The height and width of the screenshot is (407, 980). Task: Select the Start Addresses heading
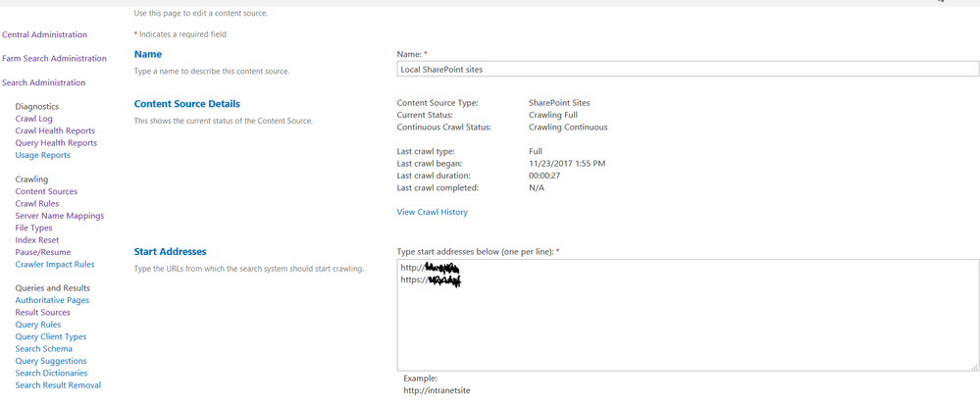coord(170,251)
